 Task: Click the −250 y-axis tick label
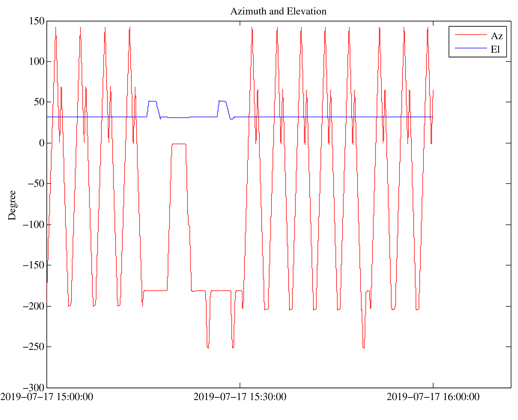(x=33, y=347)
